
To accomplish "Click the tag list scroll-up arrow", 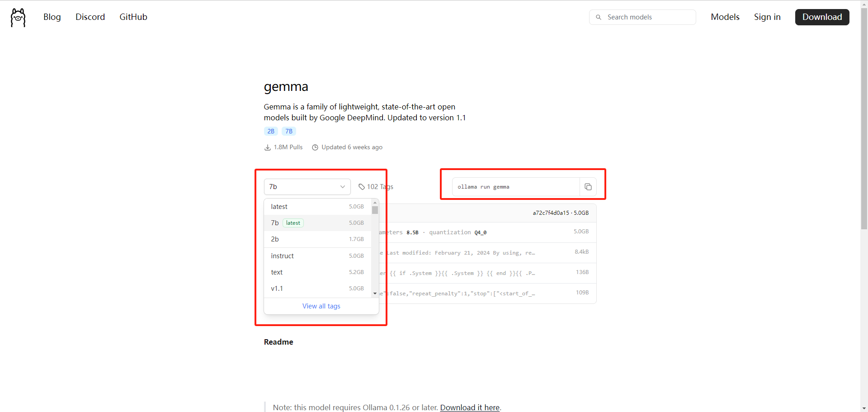I will pos(375,202).
